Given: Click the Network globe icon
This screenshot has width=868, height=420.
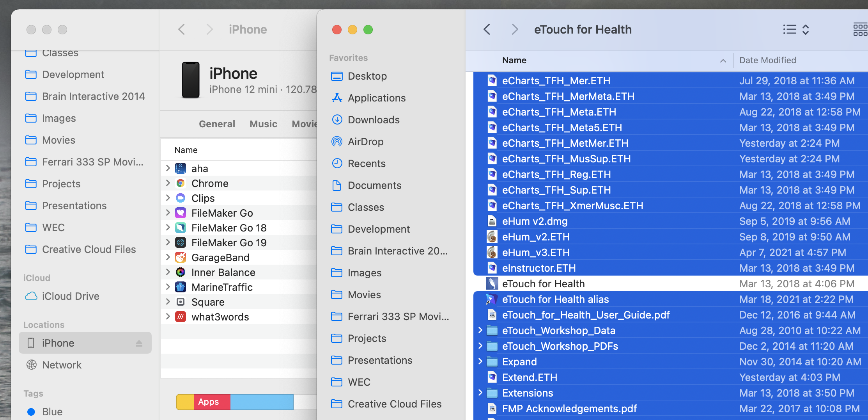Looking at the screenshot, I should pos(31,365).
